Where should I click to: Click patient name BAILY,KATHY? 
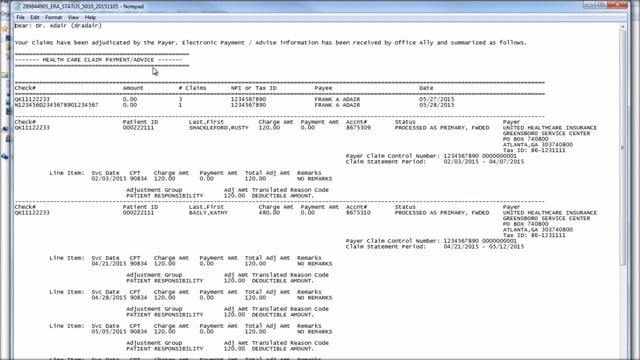click(208, 213)
